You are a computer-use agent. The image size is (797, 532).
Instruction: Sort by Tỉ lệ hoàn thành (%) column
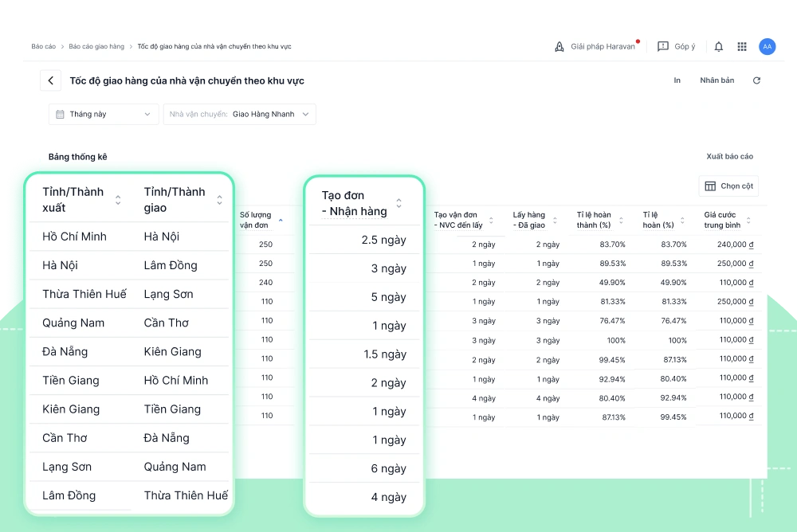click(621, 220)
